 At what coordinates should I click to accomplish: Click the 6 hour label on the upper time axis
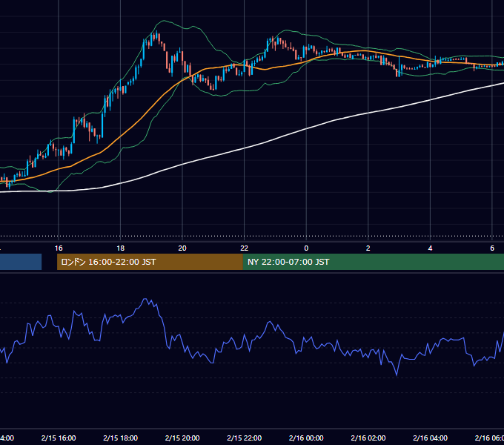pyautogui.click(x=492, y=248)
